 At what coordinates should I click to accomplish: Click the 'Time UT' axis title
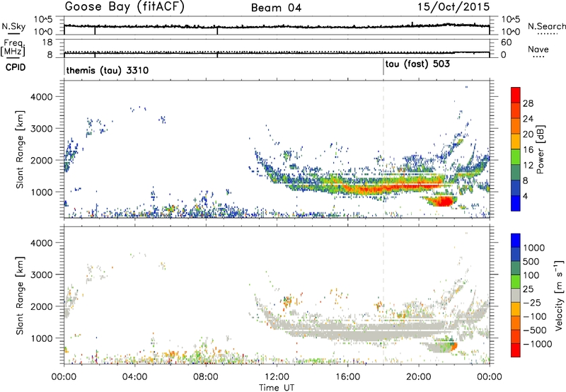277,387
